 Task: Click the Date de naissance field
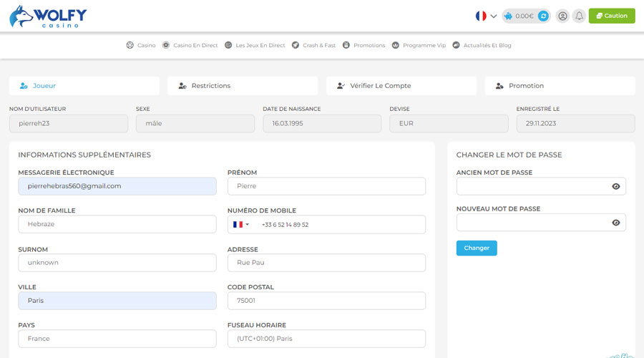pos(322,123)
